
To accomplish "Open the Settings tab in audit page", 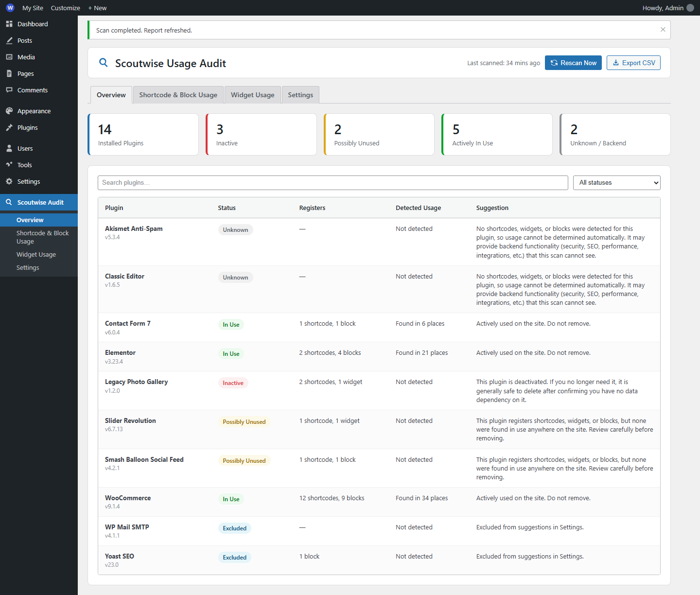I will tap(300, 95).
